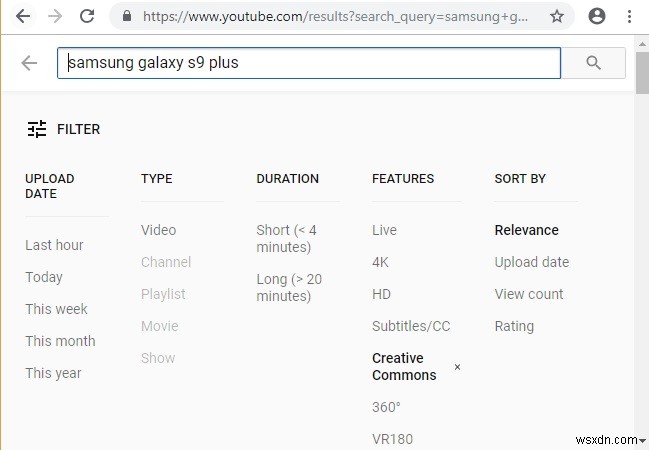Click the browser address bar URL
This screenshot has height=450, width=649.
pos(335,16)
